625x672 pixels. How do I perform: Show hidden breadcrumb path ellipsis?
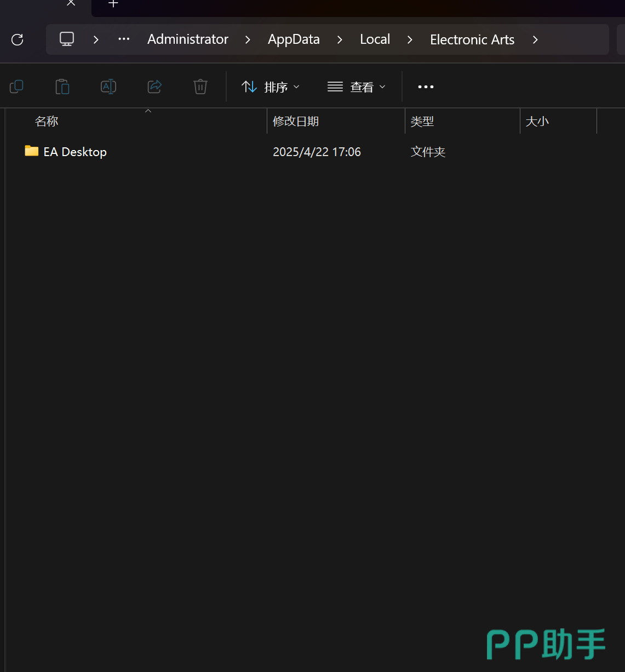pos(124,39)
